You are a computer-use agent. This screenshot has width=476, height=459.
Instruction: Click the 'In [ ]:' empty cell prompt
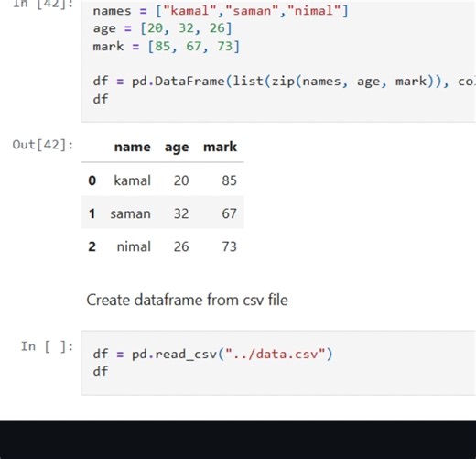coord(47,346)
